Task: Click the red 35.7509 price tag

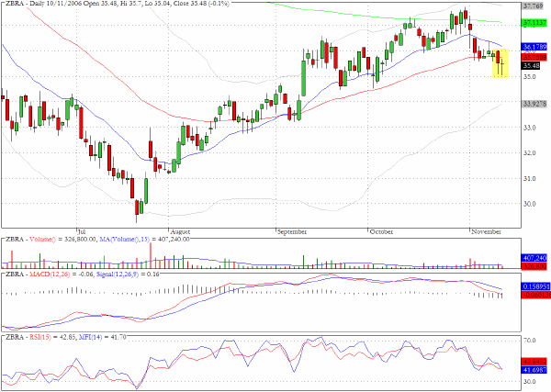Action: point(534,57)
